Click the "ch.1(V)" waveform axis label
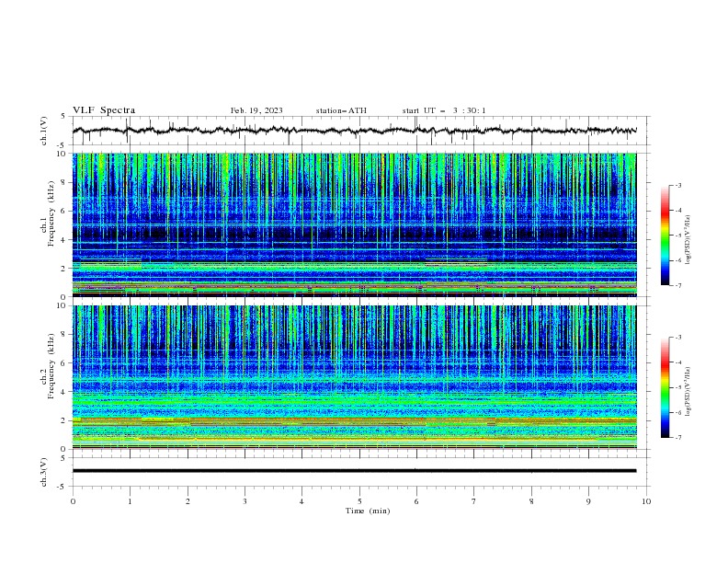 [44, 131]
